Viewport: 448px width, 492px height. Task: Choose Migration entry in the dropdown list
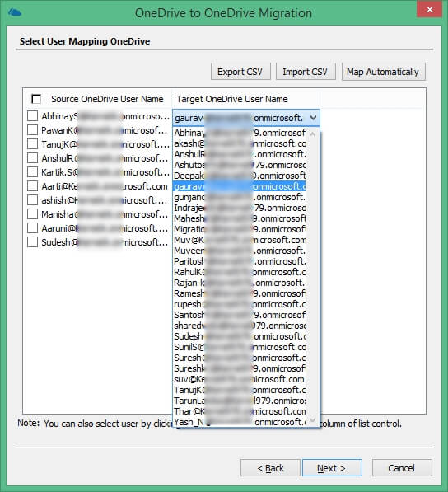tap(240, 229)
